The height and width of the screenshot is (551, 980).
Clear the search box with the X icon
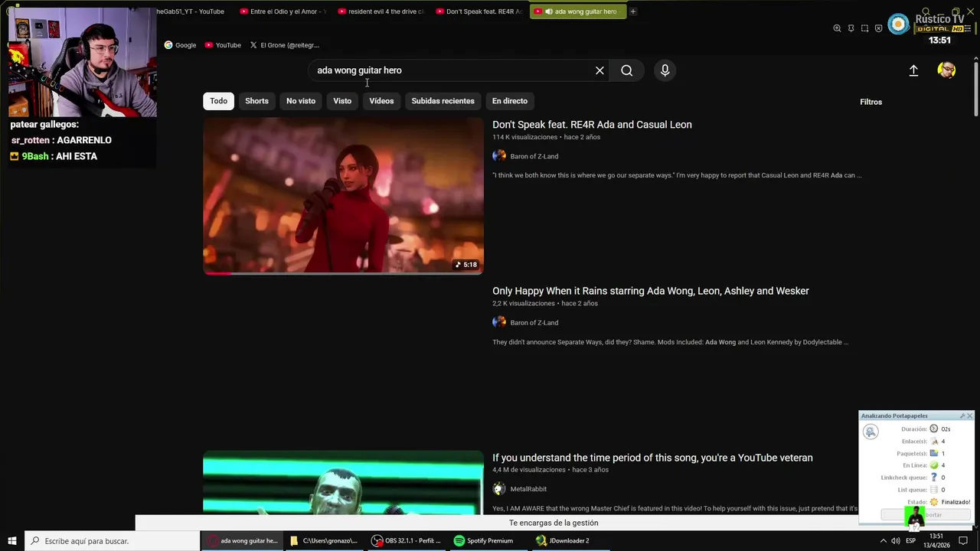click(x=599, y=70)
